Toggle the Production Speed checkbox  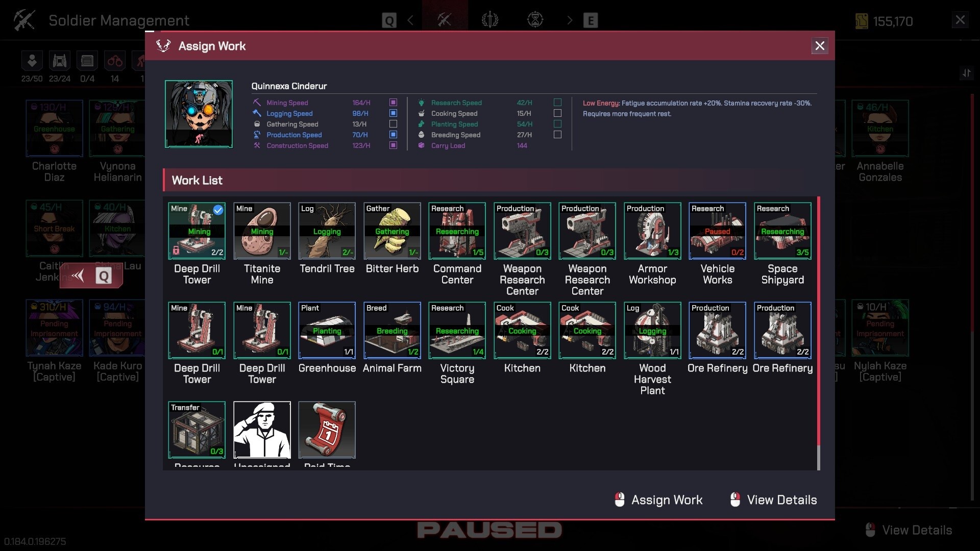point(393,135)
